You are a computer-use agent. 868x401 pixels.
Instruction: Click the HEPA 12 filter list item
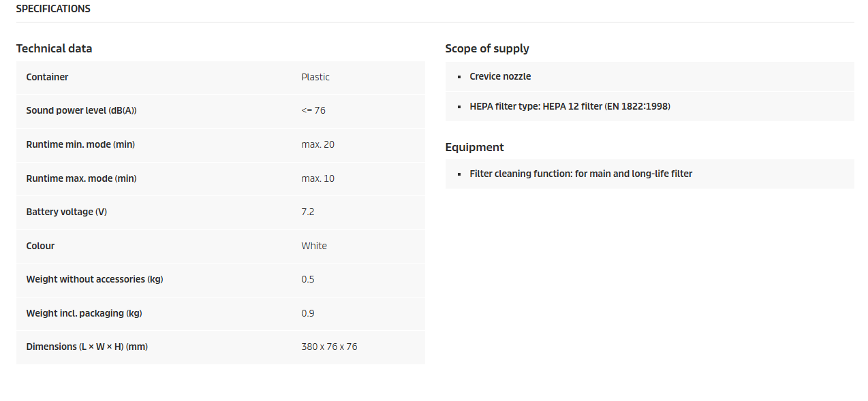(x=570, y=106)
